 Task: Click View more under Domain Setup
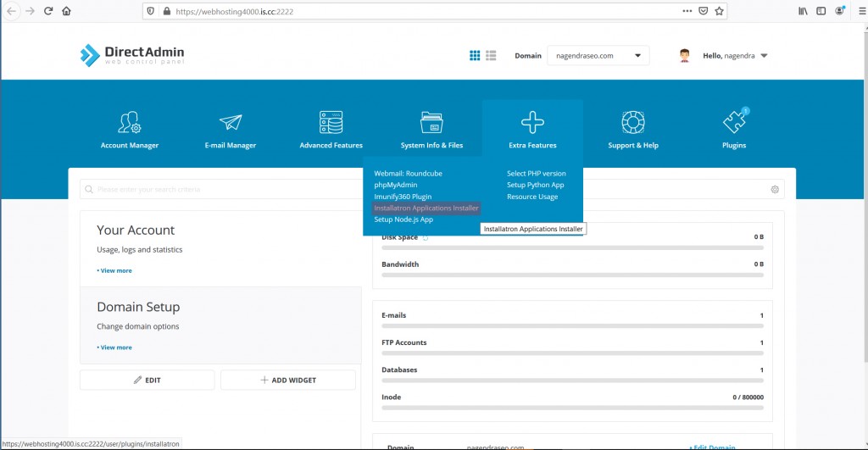point(114,347)
